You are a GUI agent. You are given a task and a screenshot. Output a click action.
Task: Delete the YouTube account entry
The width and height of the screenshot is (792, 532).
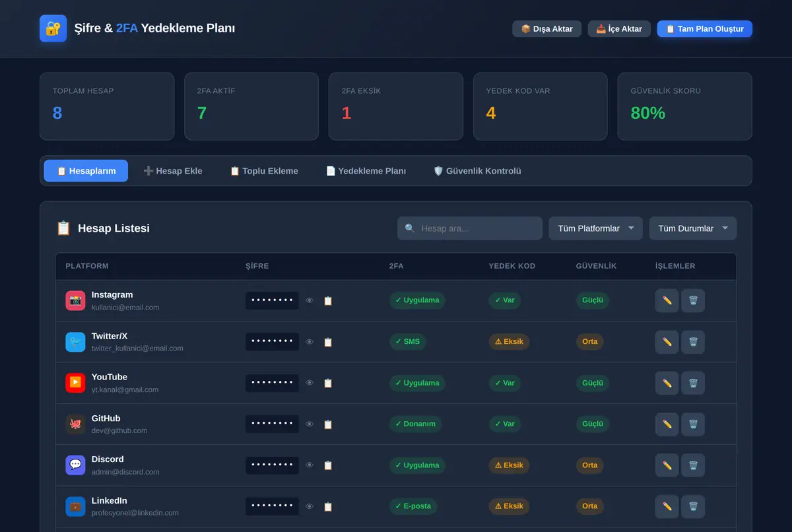[x=693, y=383]
